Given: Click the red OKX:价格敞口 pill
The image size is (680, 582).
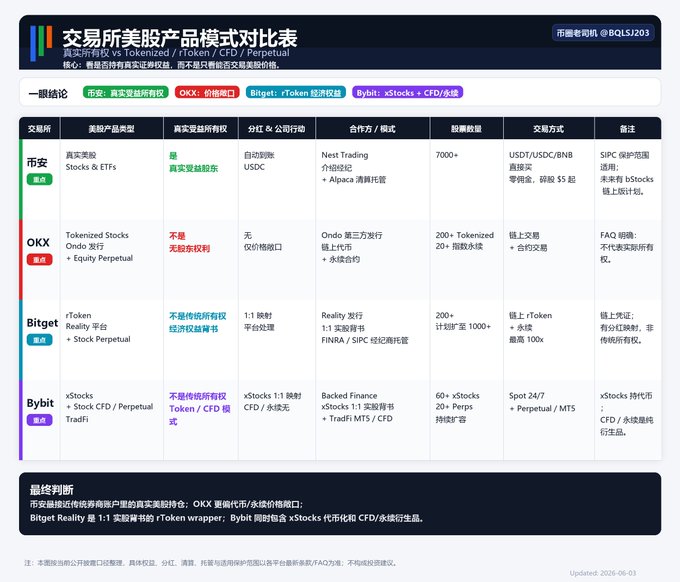Looking at the screenshot, I should tap(207, 92).
